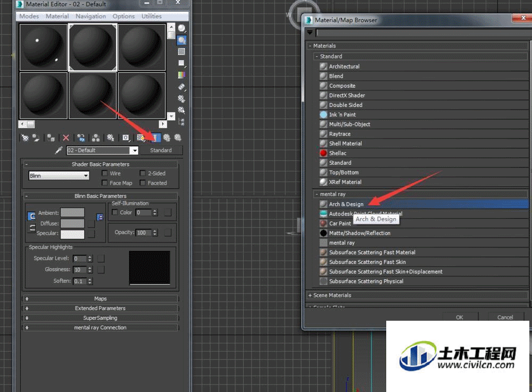Click Put Material to Scene icon
This screenshot has width=532, height=392.
36,138
